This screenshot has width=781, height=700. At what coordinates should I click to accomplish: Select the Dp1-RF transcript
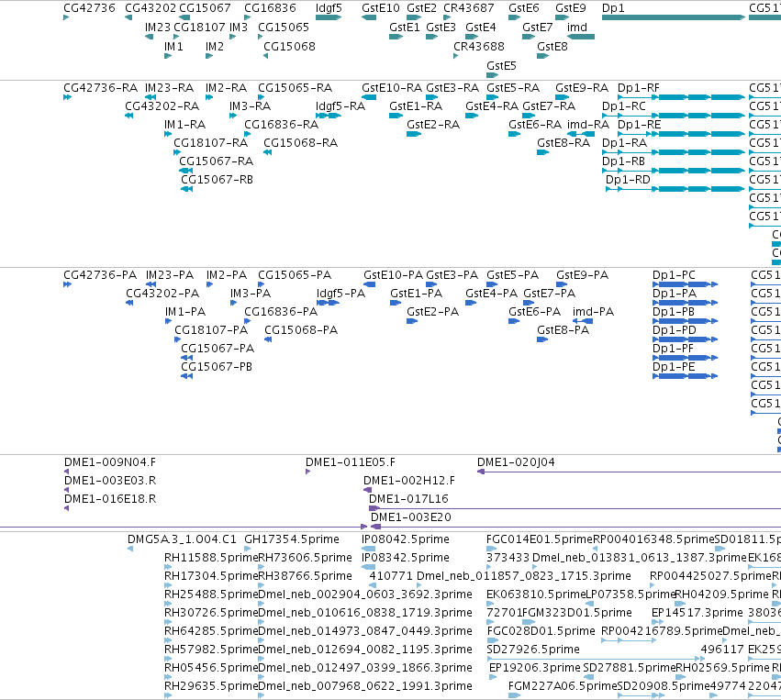pyautogui.click(x=681, y=97)
